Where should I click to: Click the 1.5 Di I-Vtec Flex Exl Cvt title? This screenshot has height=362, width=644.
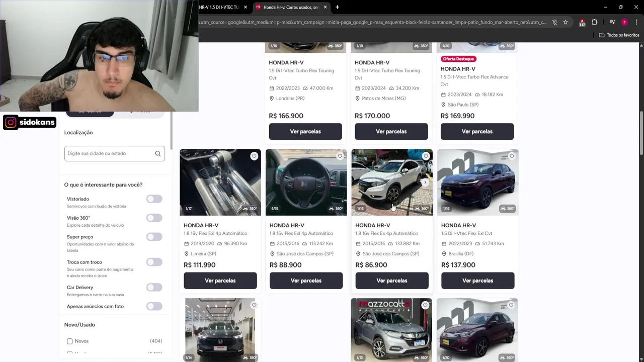point(466,233)
